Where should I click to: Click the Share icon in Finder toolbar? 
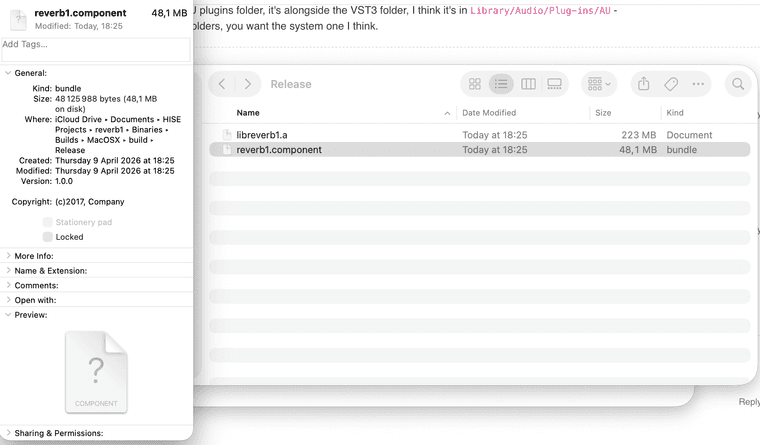coord(643,84)
